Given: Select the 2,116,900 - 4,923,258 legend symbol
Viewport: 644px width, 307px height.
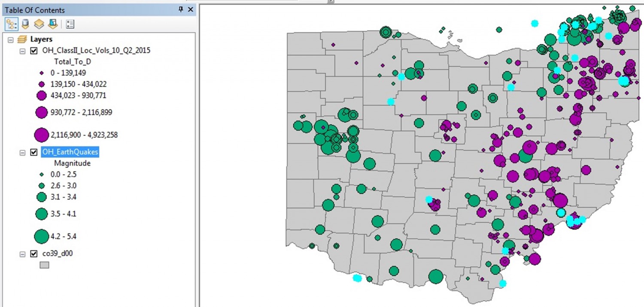Looking at the screenshot, I should point(41,134).
